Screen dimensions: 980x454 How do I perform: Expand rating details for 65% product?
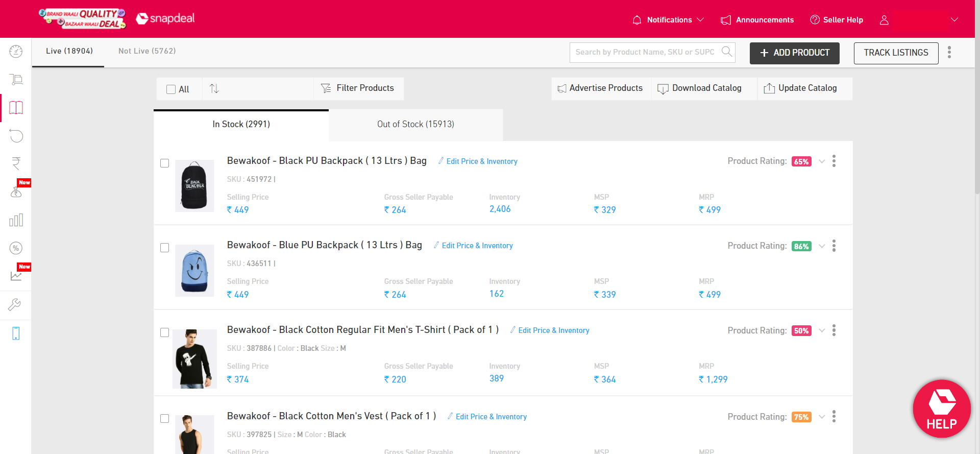[x=822, y=161]
